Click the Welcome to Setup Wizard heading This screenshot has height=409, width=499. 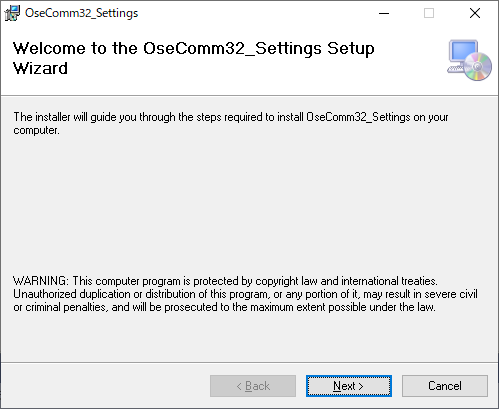coord(193,58)
